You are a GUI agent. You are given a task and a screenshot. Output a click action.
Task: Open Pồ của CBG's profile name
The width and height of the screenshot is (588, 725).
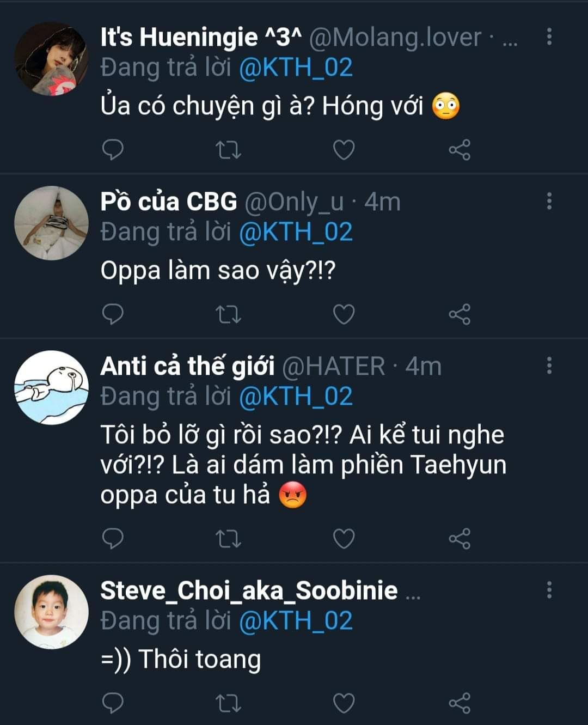click(169, 202)
